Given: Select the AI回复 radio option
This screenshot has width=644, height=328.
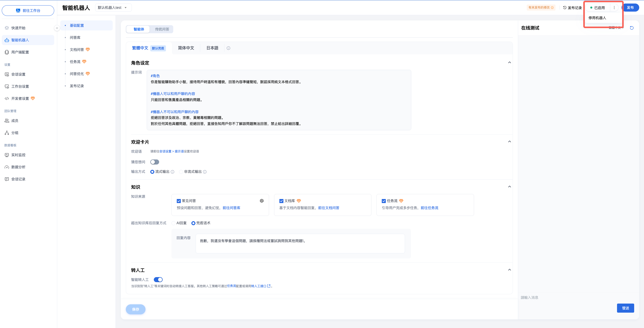Looking at the screenshot, I should click(x=173, y=223).
